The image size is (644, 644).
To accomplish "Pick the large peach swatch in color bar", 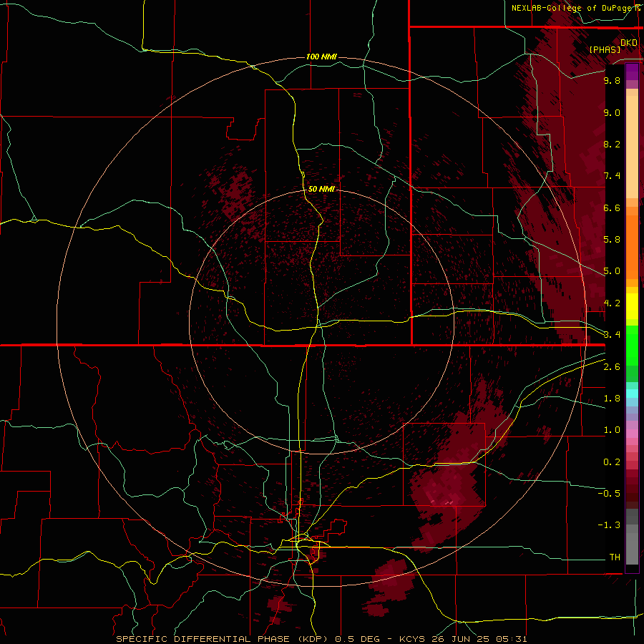I will click(632, 147).
